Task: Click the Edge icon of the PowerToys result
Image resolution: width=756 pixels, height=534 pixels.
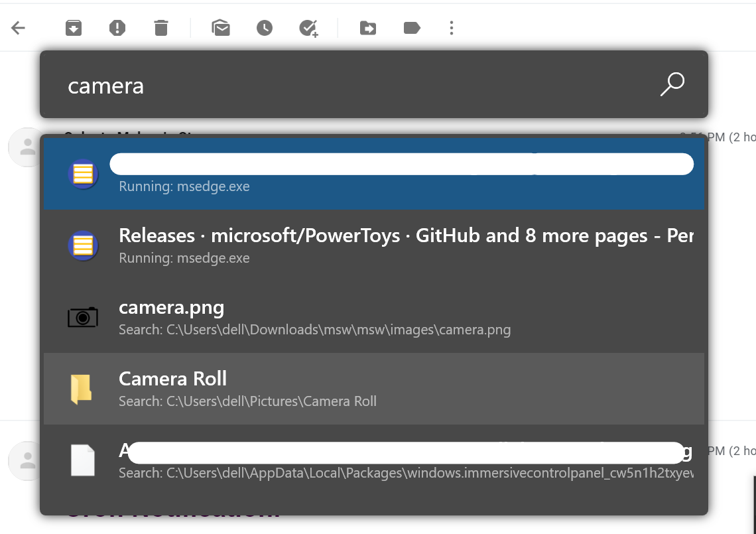Action: tap(83, 245)
